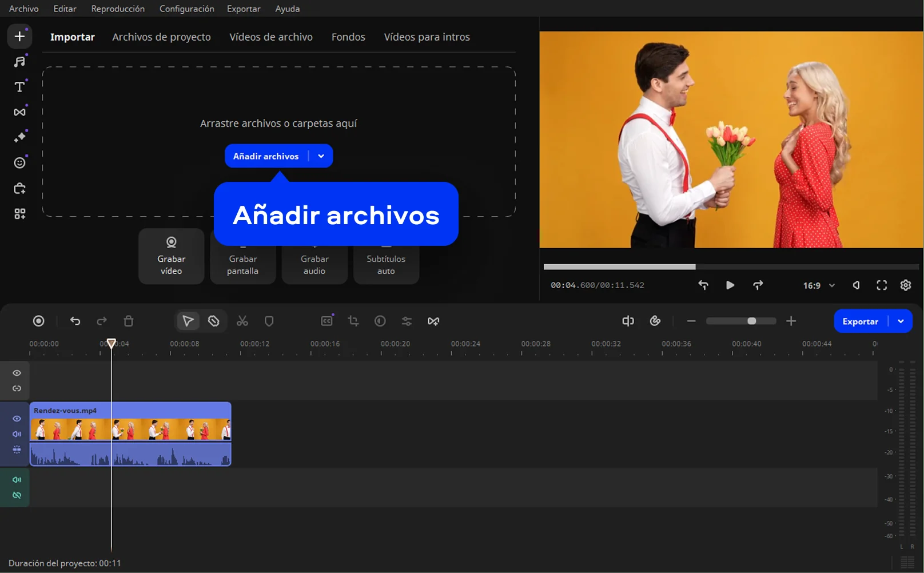Open the 16:9 aspect ratio dropdown
924x573 pixels.
pos(819,285)
